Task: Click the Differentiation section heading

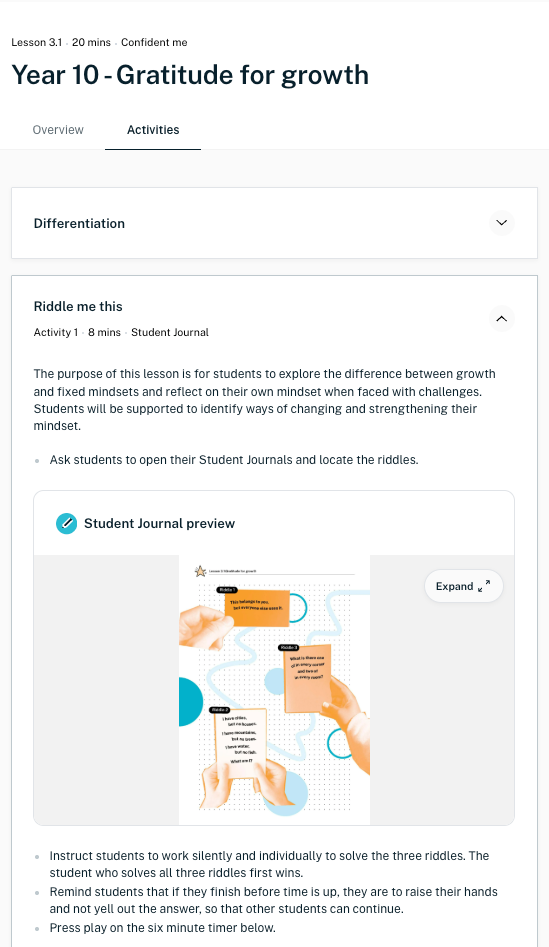Action: pos(79,223)
